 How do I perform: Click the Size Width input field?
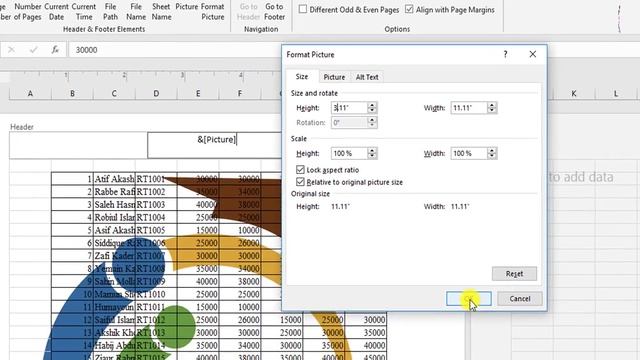pos(469,108)
